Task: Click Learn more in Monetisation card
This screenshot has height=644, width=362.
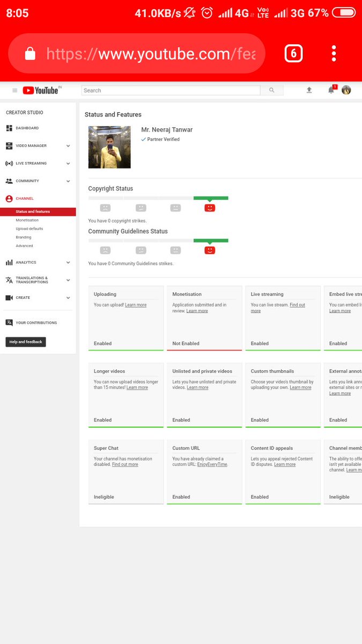Action: pyautogui.click(x=197, y=311)
